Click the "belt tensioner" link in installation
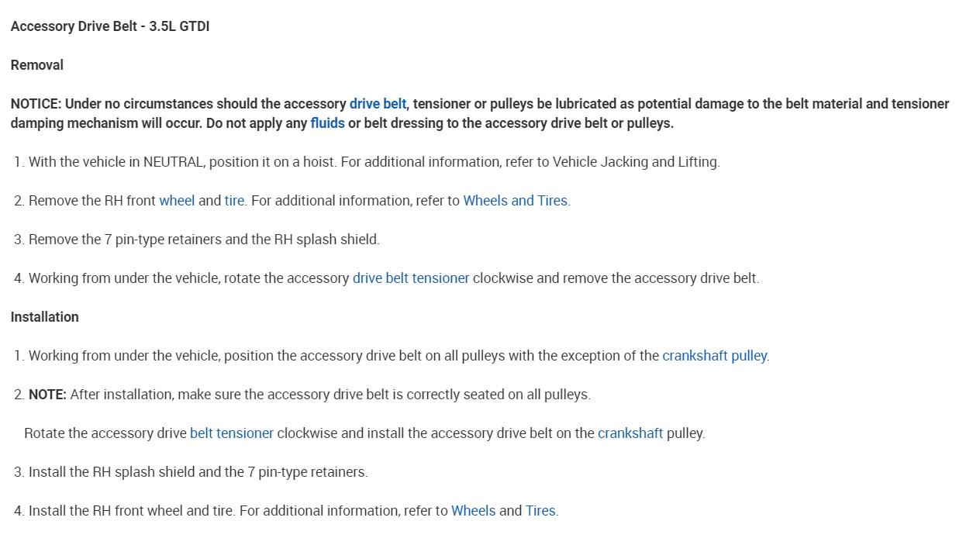The image size is (980, 545). coord(232,433)
